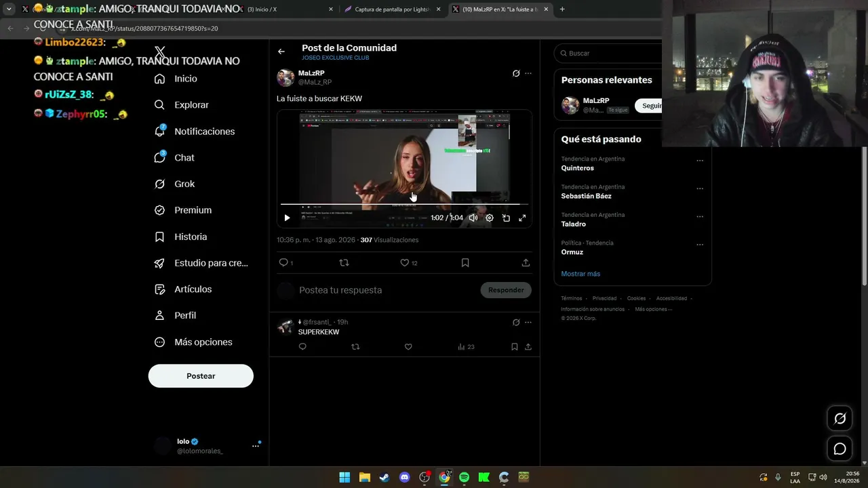
Task: Open a new browser tab
Action: pos(562,9)
